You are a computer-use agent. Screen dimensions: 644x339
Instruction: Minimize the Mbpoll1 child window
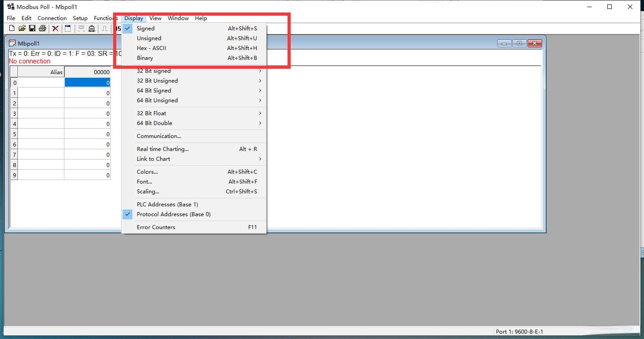pyautogui.click(x=504, y=43)
